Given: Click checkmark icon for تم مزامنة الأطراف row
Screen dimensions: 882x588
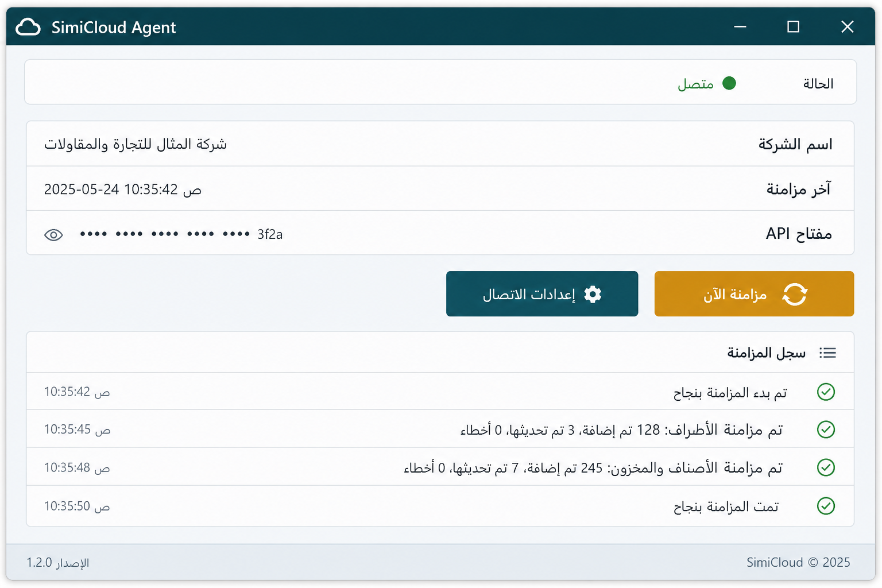Looking at the screenshot, I should tap(826, 430).
